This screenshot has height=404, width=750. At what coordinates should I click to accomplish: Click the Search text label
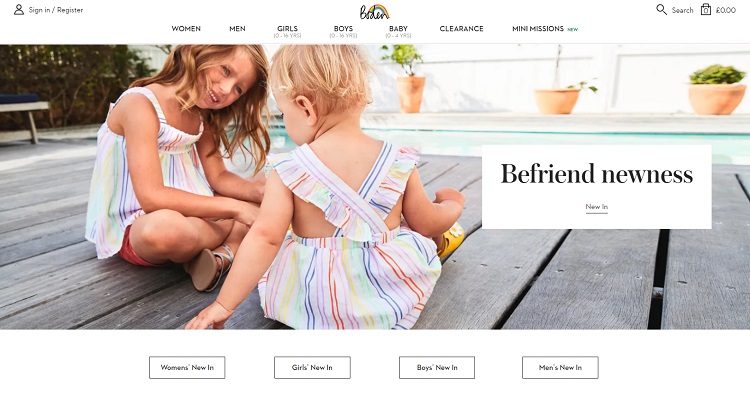point(683,10)
